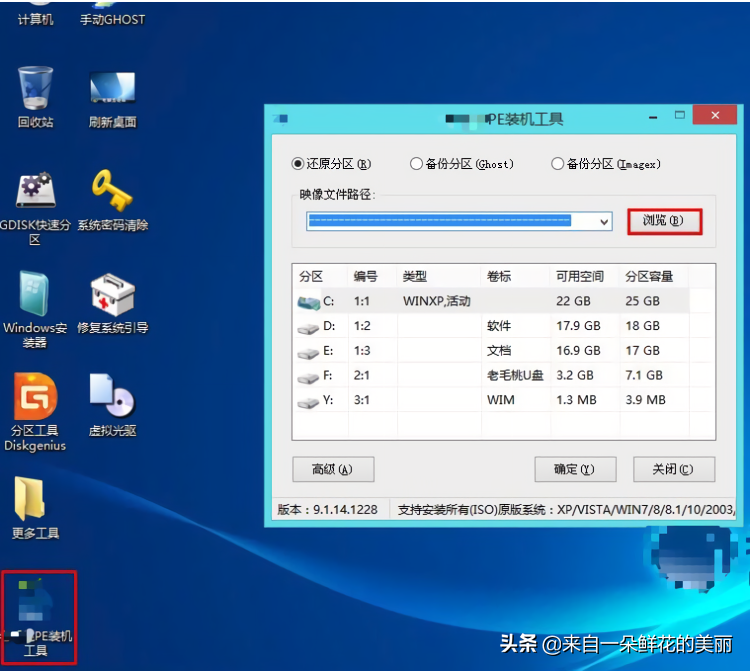The height and width of the screenshot is (671, 750).
Task: Click the 确定 (Y) confirm button
Action: point(575,469)
